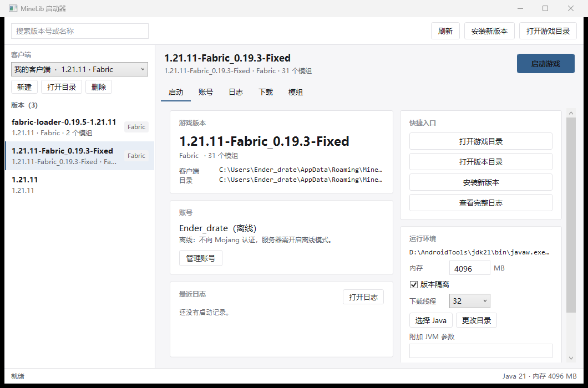Viewport: 588px width, 388px height.
Task: Click the 就绪 status bar text
Action: pyautogui.click(x=18, y=376)
